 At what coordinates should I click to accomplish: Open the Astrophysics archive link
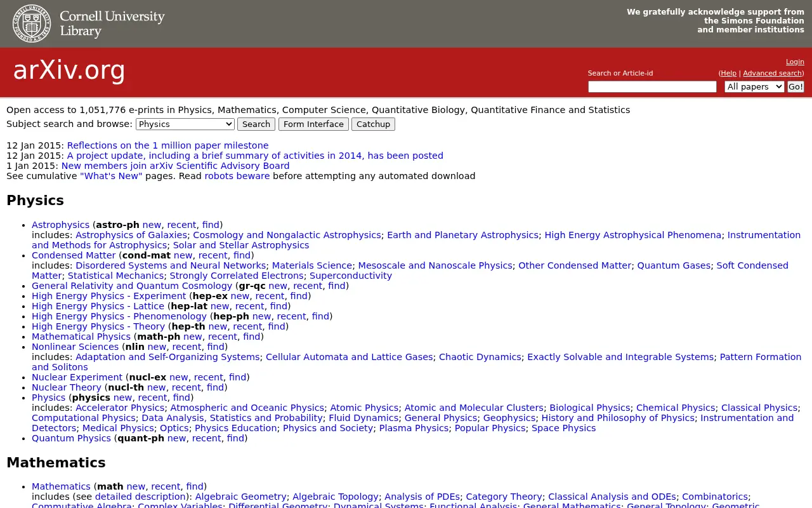coord(60,225)
